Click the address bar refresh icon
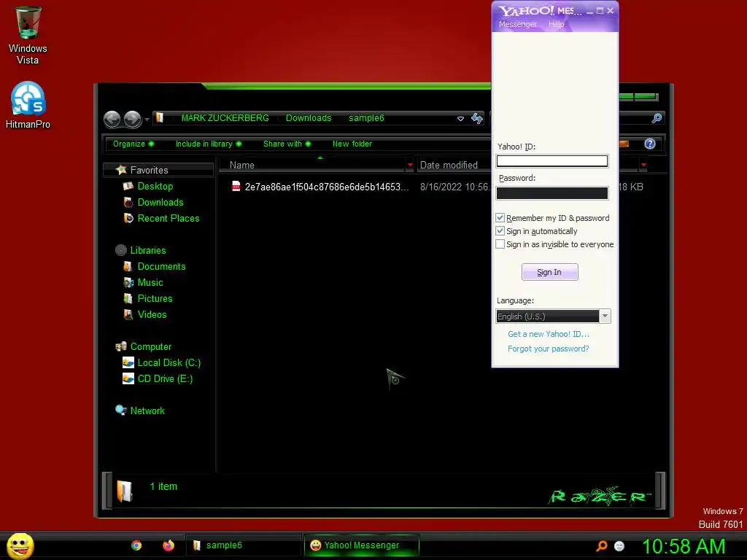Image resolution: width=747 pixels, height=560 pixels. point(477,118)
